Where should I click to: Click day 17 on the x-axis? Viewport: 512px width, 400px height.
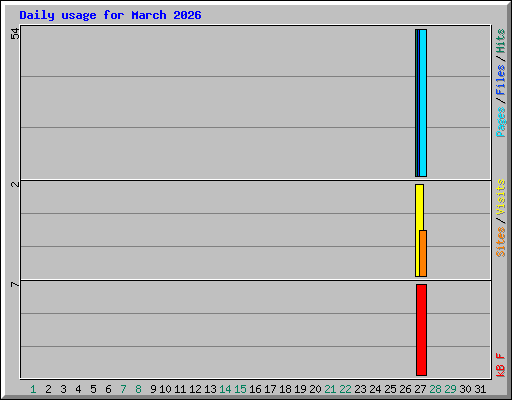click(270, 389)
